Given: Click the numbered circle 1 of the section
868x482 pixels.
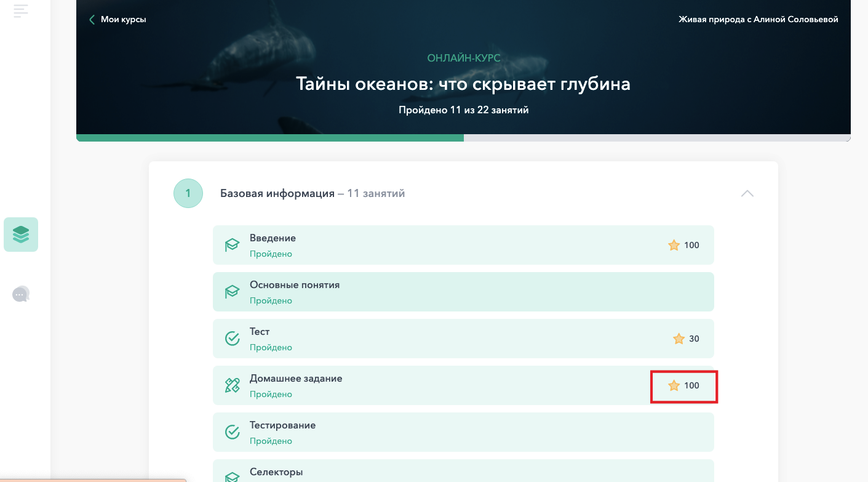Looking at the screenshot, I should [x=188, y=193].
